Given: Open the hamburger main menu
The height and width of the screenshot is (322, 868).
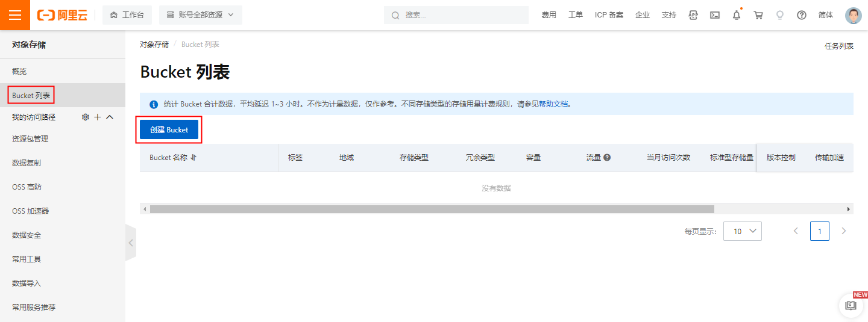Looking at the screenshot, I should point(14,15).
